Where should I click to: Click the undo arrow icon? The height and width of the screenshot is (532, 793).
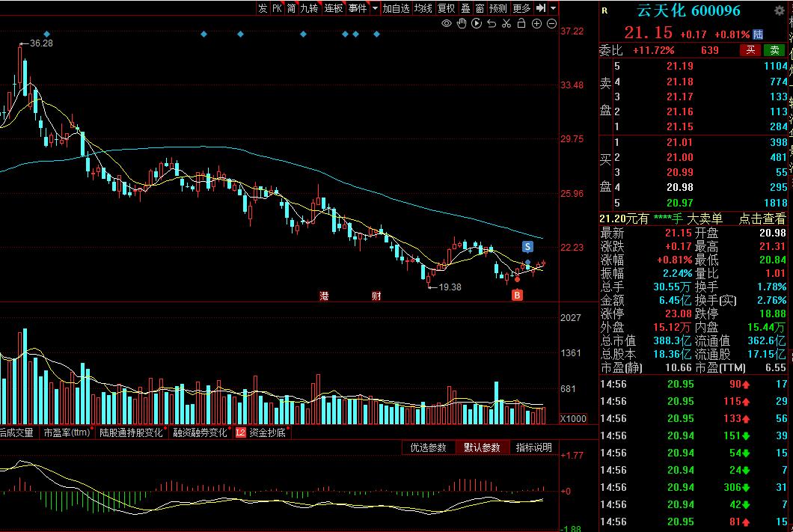(492, 24)
